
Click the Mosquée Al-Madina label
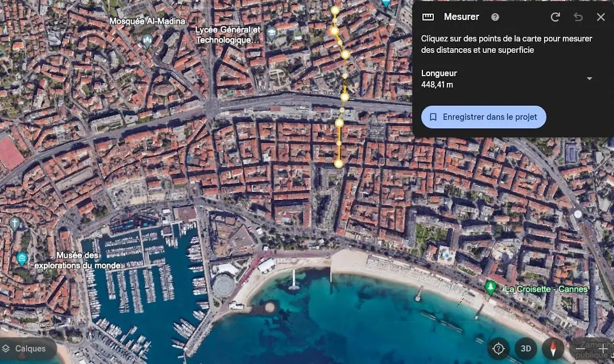click(x=147, y=21)
